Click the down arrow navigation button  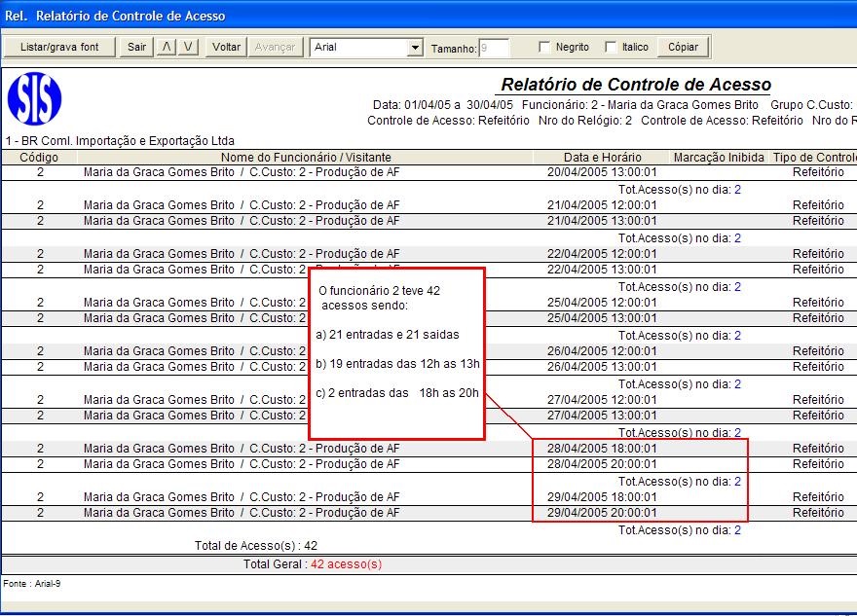pyautogui.click(x=188, y=47)
